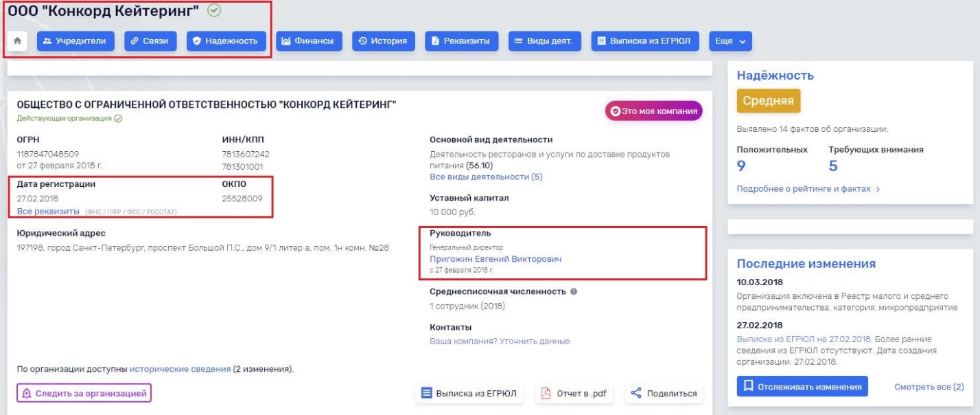Click the home icon tab
Screen dimensions: 980x415
tap(16, 41)
